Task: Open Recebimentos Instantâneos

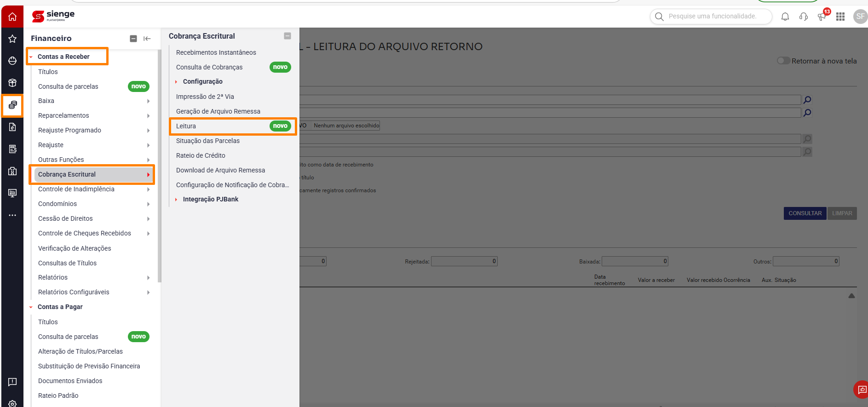Action: coord(216,52)
